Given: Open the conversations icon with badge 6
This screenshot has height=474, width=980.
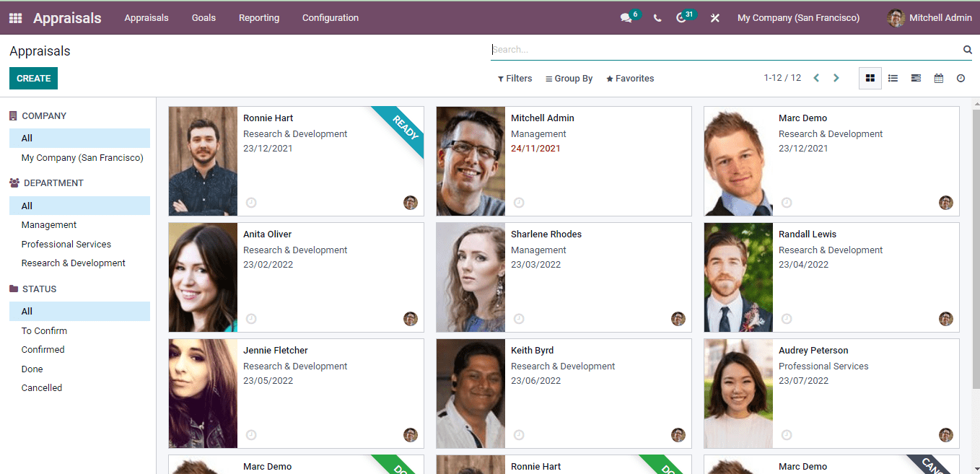Looking at the screenshot, I should click(626, 18).
